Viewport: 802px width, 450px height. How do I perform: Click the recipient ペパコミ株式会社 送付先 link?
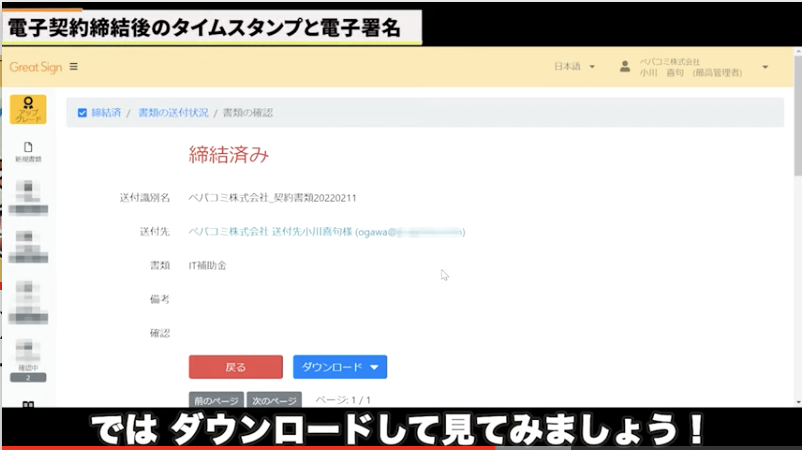(270, 231)
